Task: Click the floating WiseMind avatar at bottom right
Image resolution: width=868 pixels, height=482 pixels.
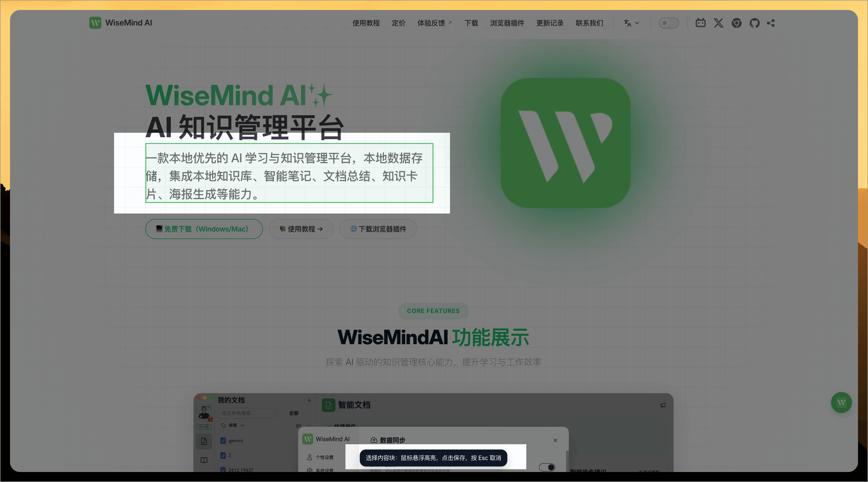Action: pyautogui.click(x=841, y=402)
